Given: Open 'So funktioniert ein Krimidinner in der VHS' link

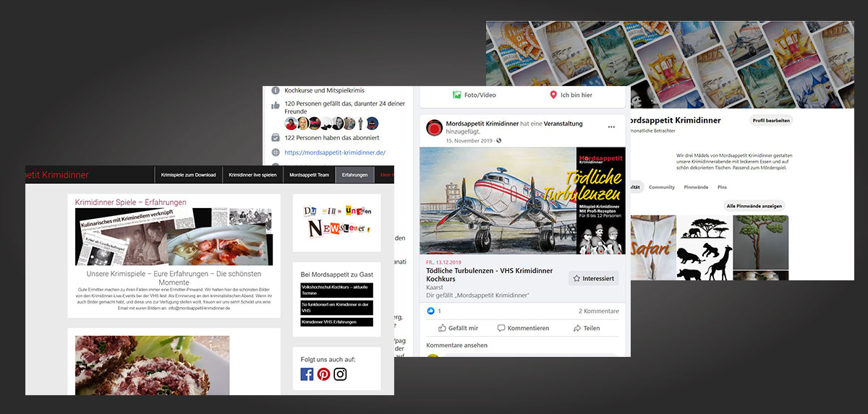Looking at the screenshot, I should pos(336,307).
